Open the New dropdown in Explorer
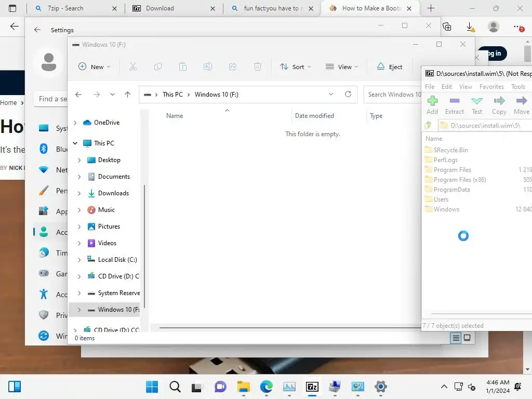This screenshot has height=399, width=532. 95,67
